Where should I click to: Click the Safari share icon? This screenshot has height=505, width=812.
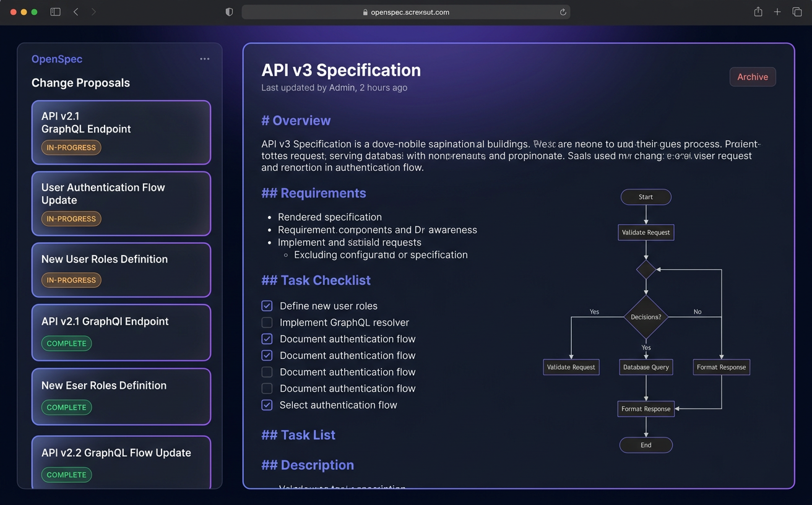(x=758, y=11)
